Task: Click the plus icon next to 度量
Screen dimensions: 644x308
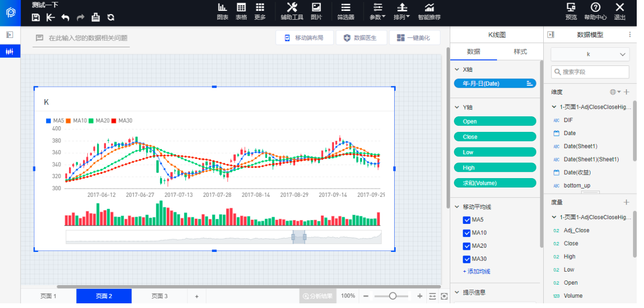Action: point(626,202)
